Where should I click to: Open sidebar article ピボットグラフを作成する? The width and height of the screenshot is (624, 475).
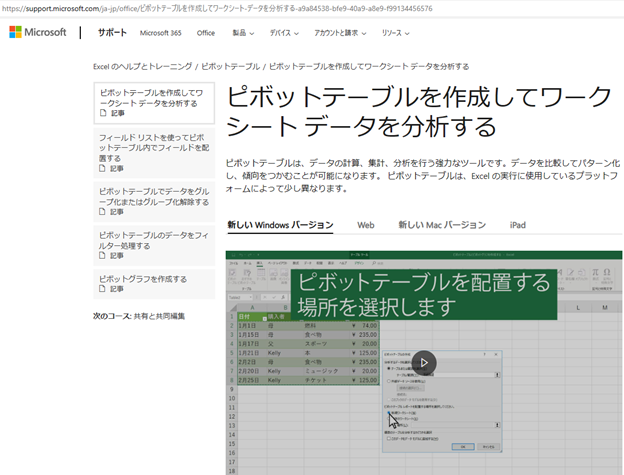click(154, 284)
